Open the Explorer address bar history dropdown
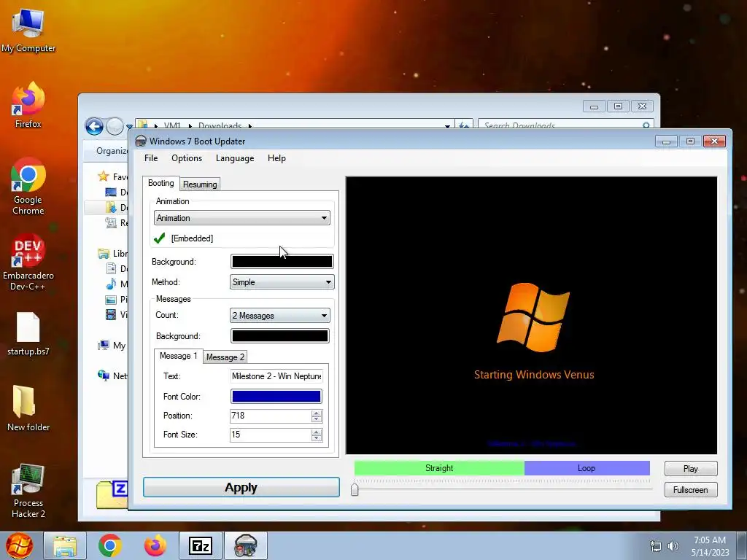747x560 pixels. [x=447, y=125]
